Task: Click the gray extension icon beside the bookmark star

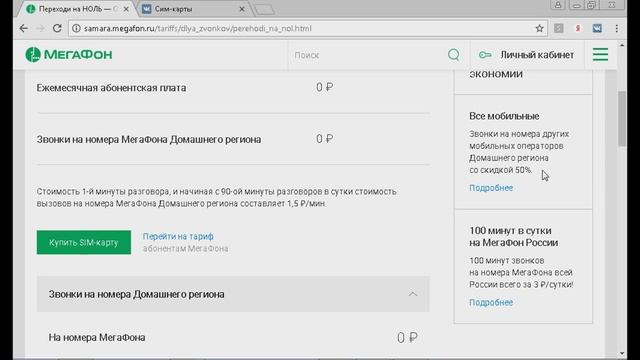Action: click(x=558, y=28)
